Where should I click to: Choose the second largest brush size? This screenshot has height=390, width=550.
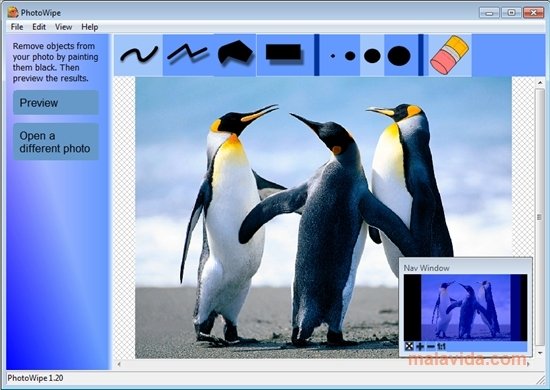(x=372, y=55)
